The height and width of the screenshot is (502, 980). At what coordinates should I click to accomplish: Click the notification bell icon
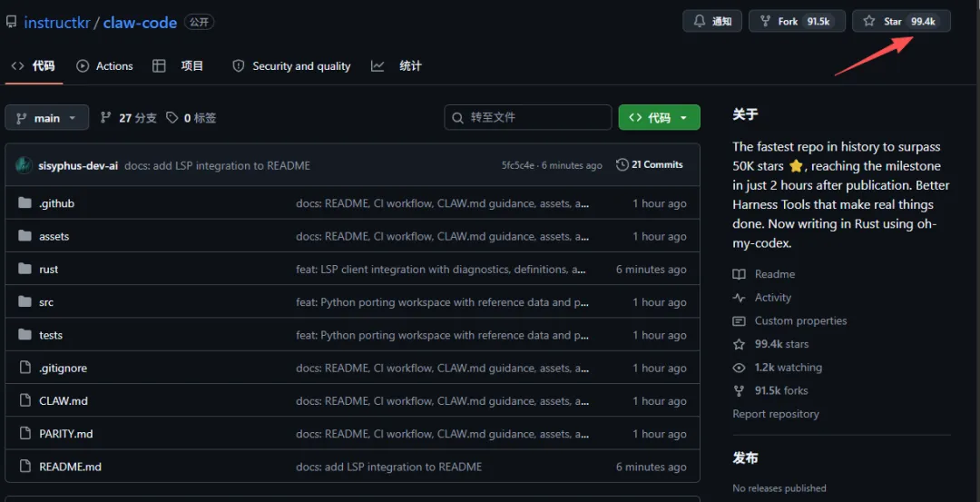click(x=700, y=21)
